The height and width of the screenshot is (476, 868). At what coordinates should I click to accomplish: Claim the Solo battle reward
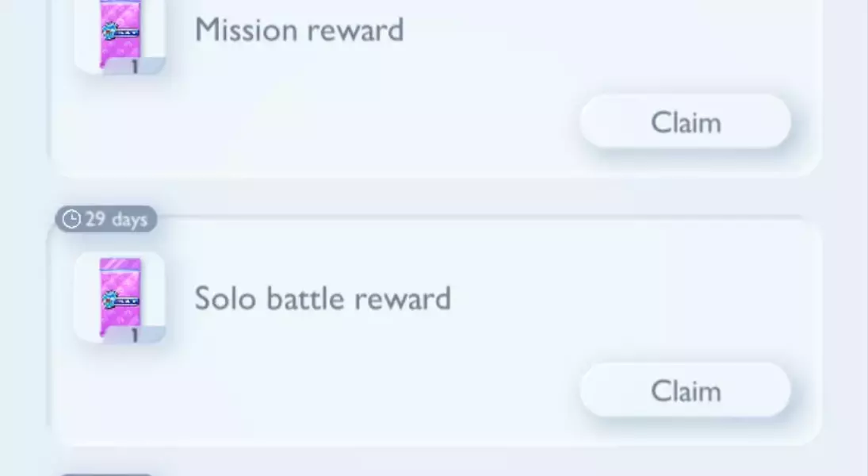point(685,390)
